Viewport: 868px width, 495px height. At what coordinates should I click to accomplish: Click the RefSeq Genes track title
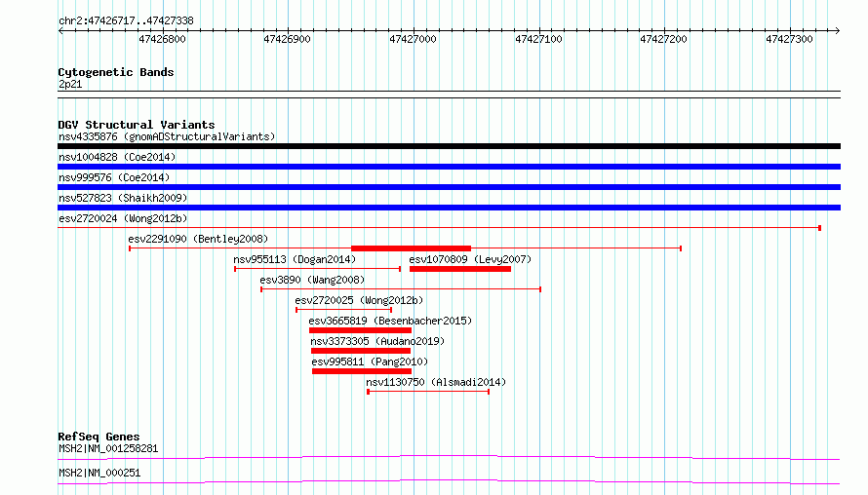tap(99, 437)
